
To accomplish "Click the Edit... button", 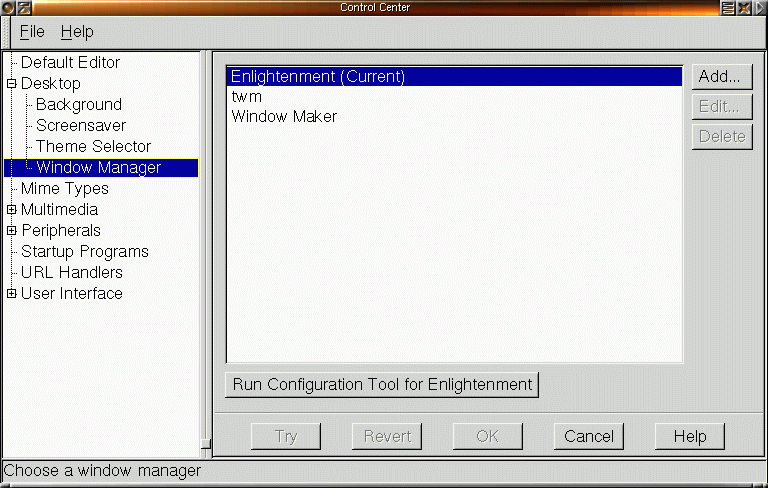I will coord(722,106).
